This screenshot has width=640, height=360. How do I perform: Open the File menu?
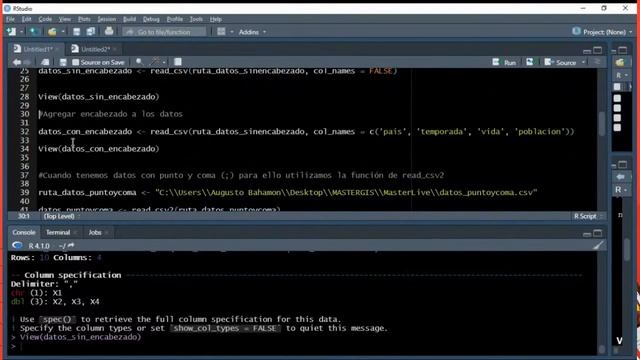tap(10, 19)
